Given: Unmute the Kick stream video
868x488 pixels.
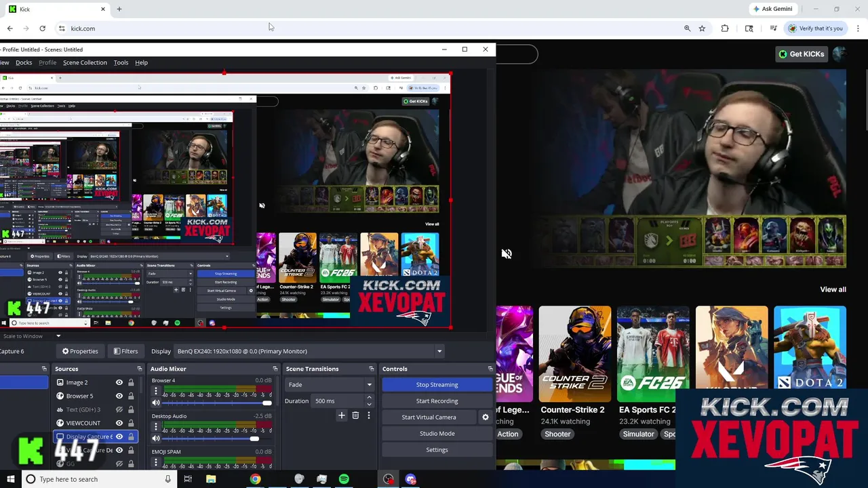Looking at the screenshot, I should (507, 253).
